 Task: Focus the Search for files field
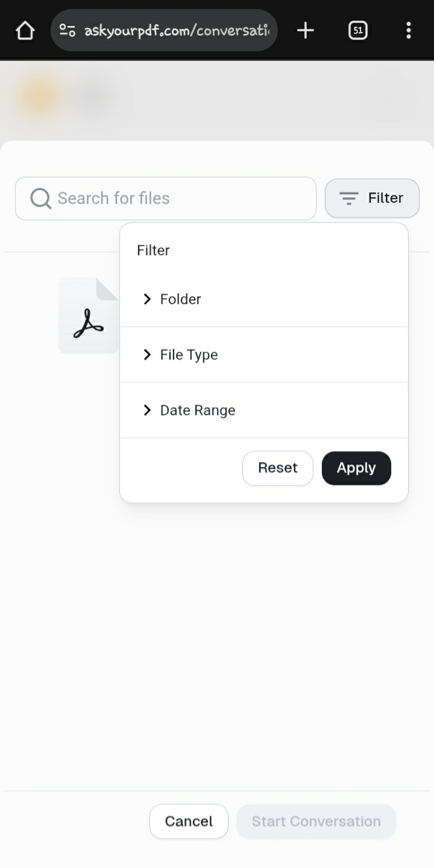click(166, 198)
